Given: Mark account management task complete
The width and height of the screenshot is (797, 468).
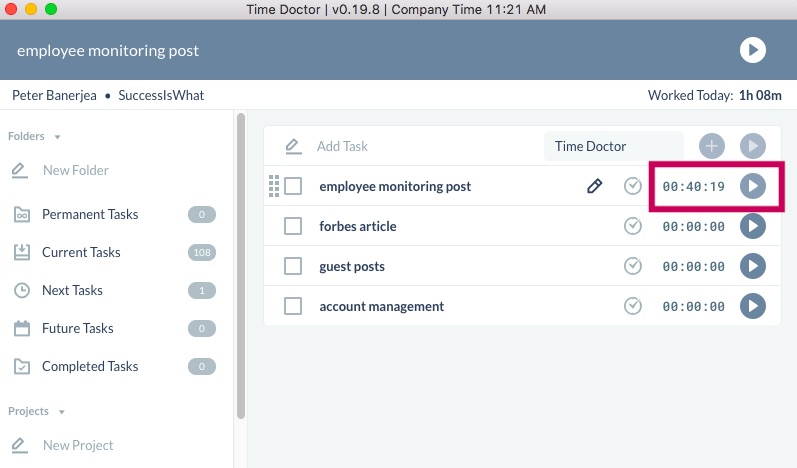Looking at the screenshot, I should (x=632, y=306).
